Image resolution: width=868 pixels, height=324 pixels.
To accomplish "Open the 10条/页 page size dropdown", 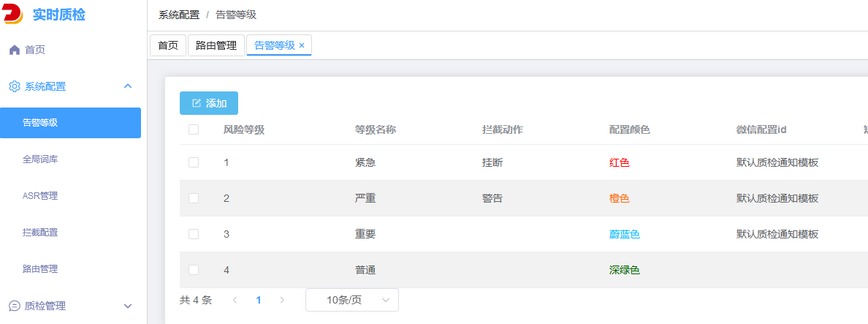I will (x=351, y=300).
